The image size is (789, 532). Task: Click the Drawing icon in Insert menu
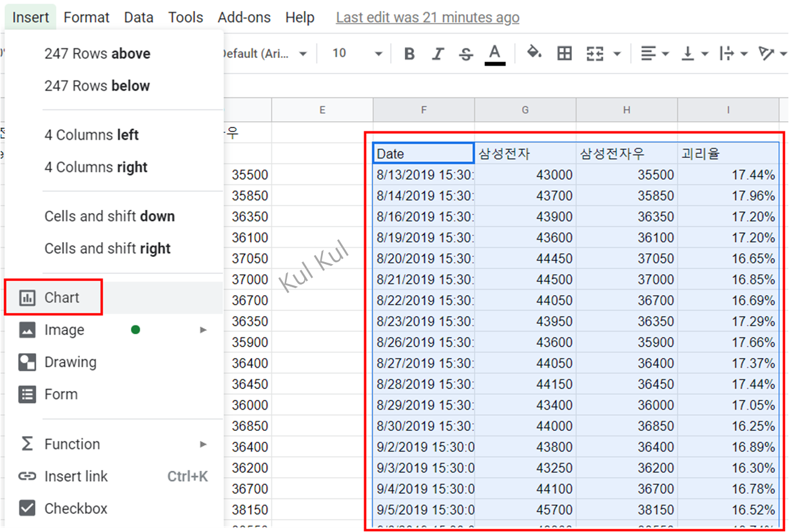tap(27, 362)
